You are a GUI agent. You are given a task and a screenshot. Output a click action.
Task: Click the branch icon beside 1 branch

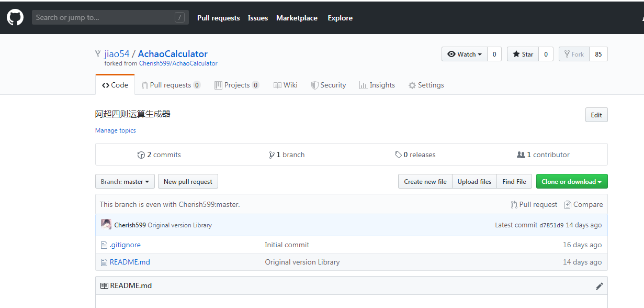[272, 155]
